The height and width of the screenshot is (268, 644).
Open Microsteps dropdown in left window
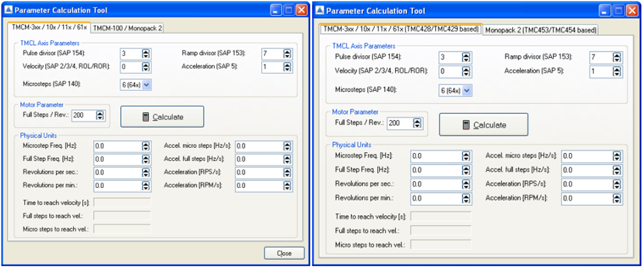(147, 84)
